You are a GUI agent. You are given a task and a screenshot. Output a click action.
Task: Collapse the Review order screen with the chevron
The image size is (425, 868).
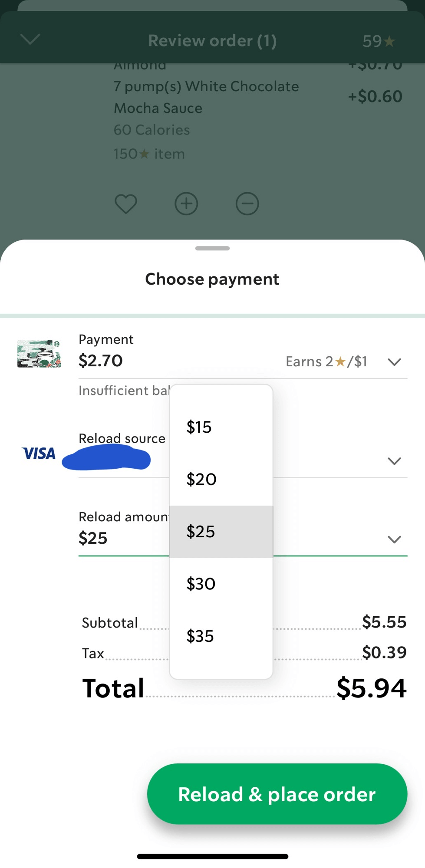(x=30, y=39)
